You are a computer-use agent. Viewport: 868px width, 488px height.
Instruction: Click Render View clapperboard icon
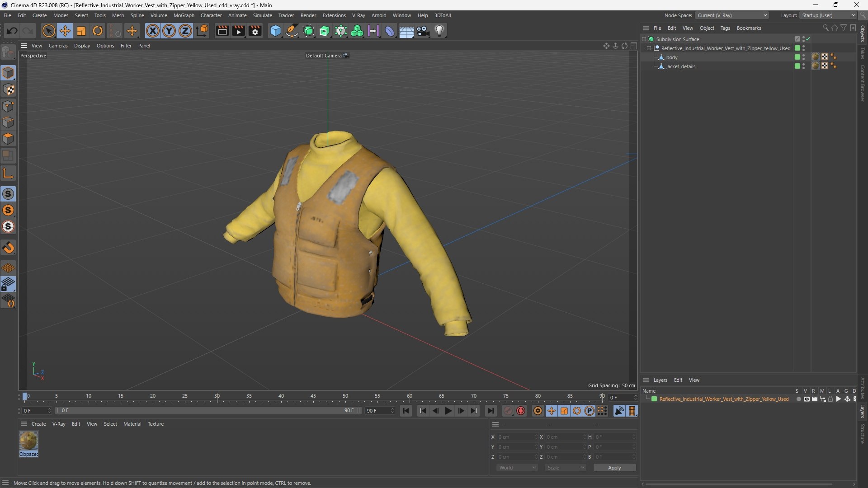click(x=222, y=31)
